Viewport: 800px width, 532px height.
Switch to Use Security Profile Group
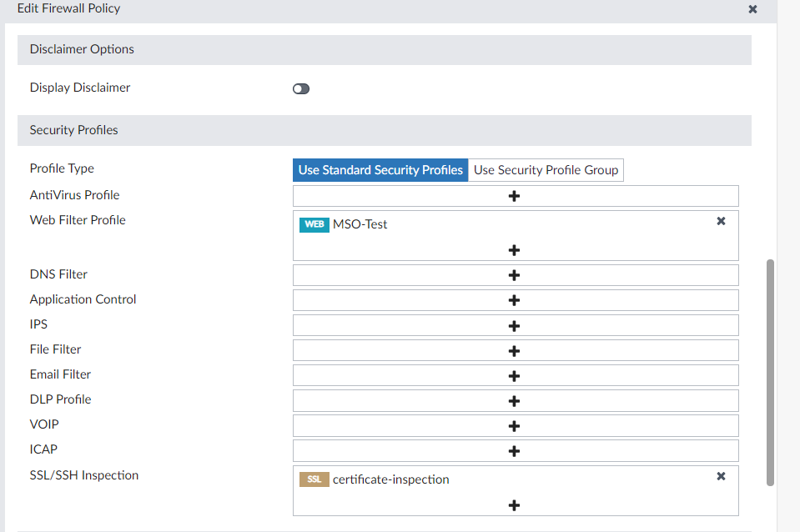tap(546, 170)
